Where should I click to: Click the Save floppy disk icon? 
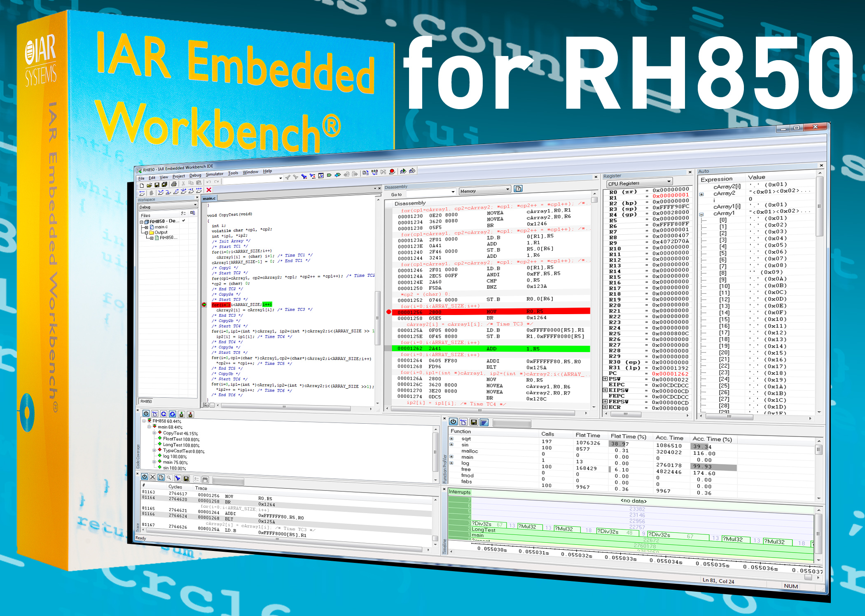click(157, 185)
